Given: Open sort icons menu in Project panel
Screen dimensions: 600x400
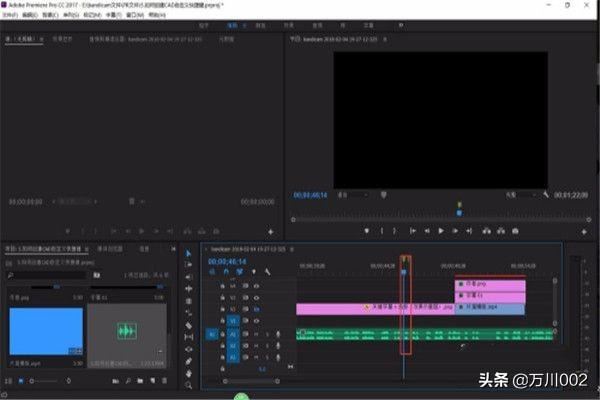Looking at the screenshot, I should pos(68,381).
